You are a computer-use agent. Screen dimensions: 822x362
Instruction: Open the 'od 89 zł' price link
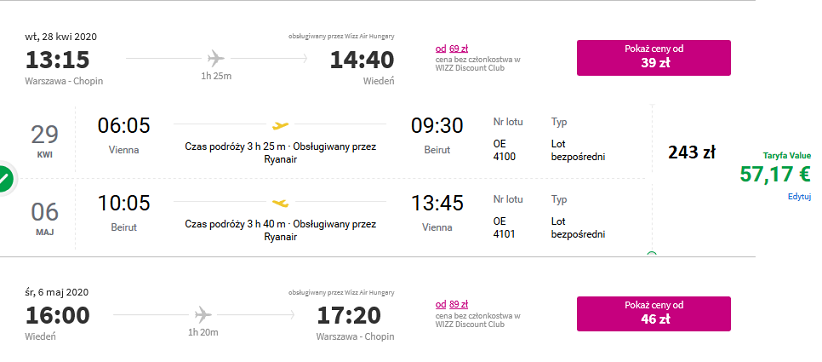[451, 304]
